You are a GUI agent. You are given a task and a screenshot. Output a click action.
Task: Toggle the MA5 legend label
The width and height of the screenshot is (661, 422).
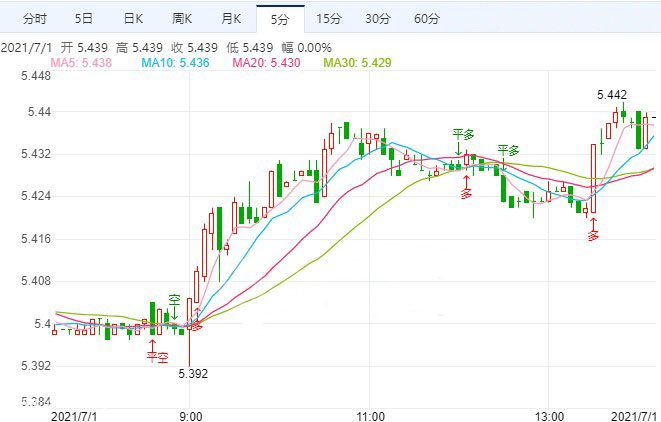[85, 63]
